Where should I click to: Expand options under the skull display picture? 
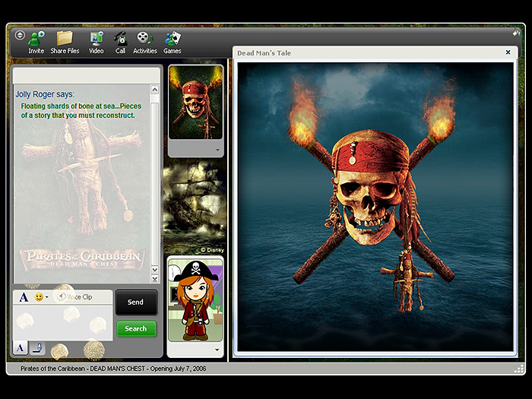[x=217, y=150]
